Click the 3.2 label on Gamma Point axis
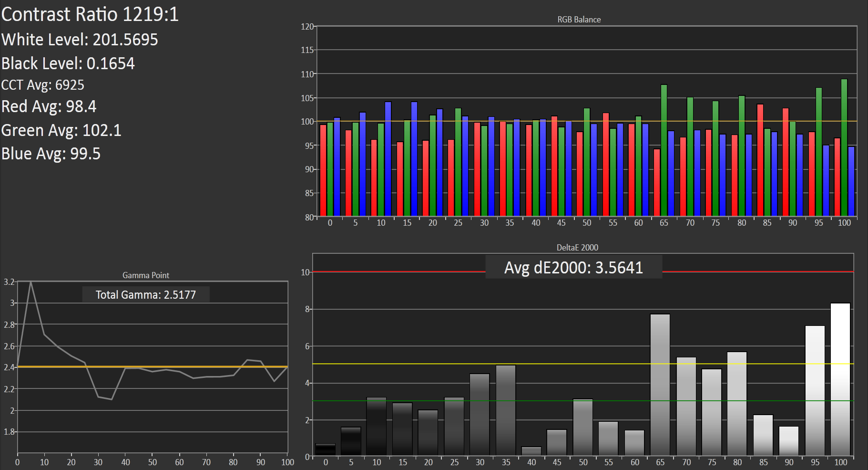The height and width of the screenshot is (470, 868). pos(9,282)
